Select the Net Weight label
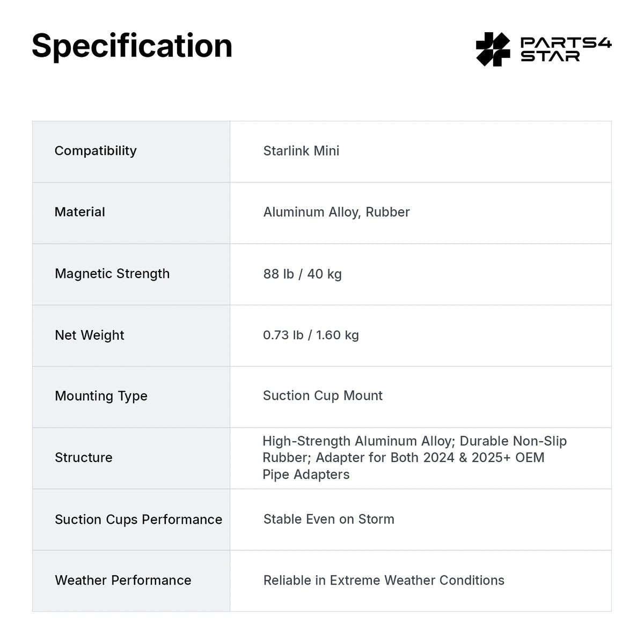The width and height of the screenshot is (644, 644). (x=90, y=335)
